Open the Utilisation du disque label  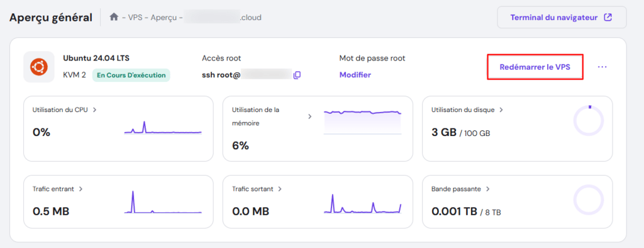(464, 110)
